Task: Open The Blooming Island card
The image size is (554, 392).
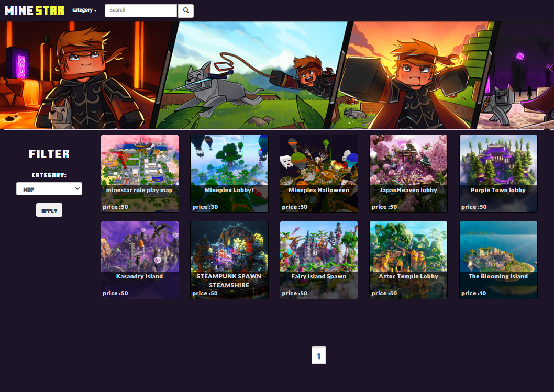Action: 498,260
